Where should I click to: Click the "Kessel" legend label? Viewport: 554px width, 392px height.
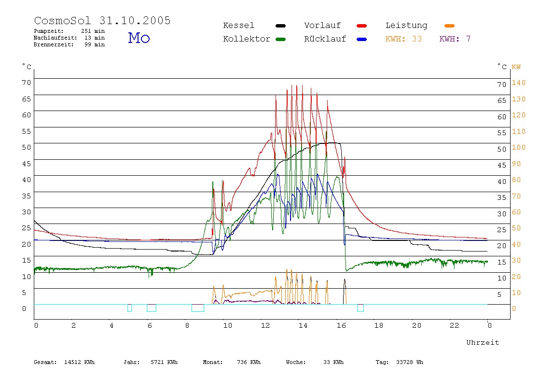point(238,26)
